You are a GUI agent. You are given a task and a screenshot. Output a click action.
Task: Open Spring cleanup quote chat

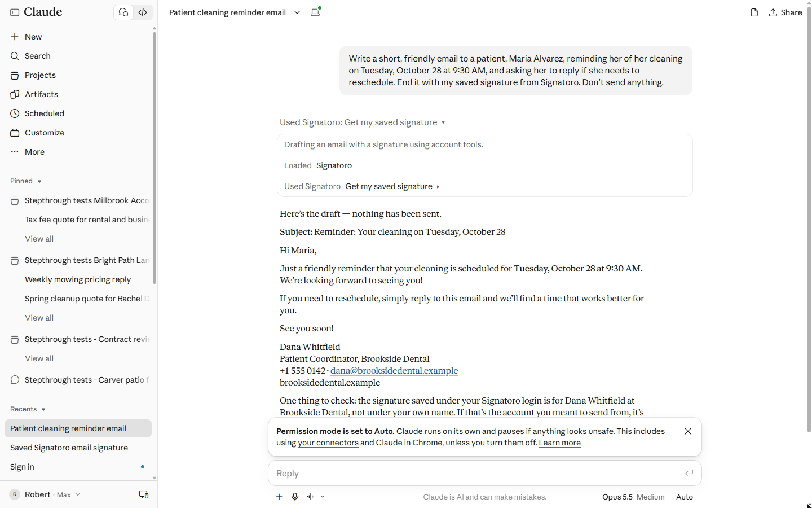point(86,299)
